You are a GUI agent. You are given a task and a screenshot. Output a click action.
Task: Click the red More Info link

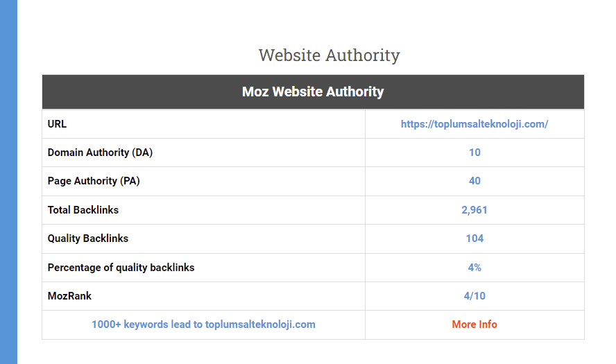click(474, 324)
